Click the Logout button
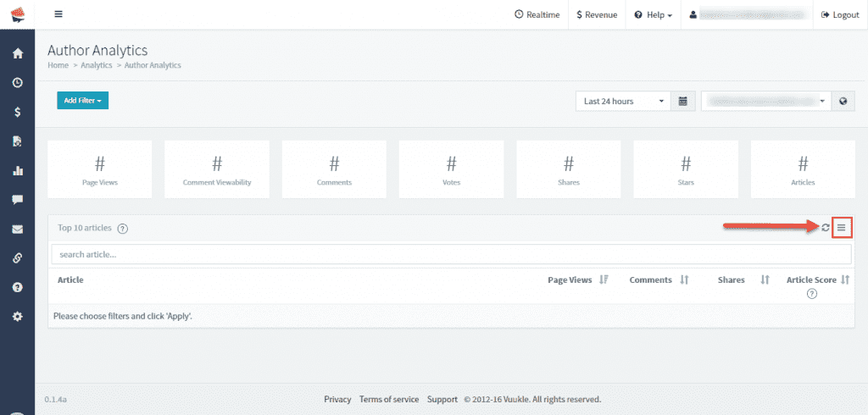Screen dimensions: 868x415 click(x=840, y=14)
